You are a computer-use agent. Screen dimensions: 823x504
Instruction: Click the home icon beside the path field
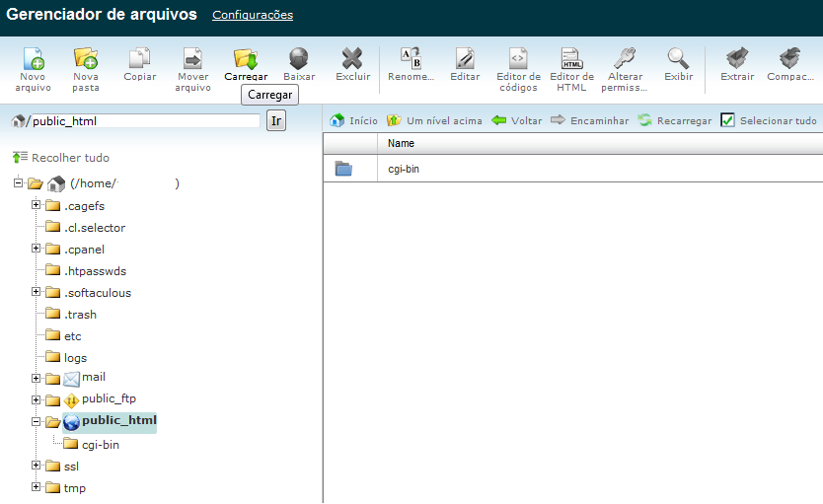pos(19,121)
